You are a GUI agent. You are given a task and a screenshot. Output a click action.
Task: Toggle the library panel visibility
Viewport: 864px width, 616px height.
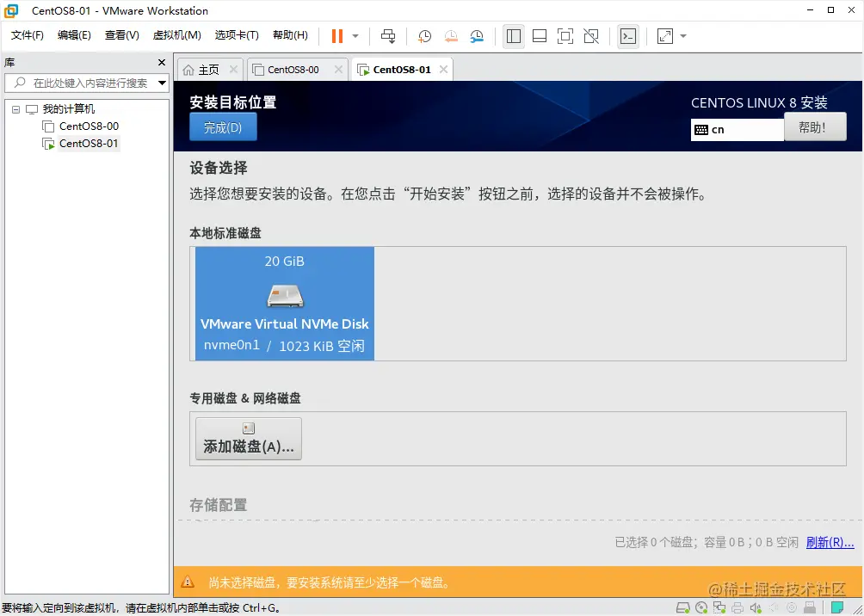513,35
